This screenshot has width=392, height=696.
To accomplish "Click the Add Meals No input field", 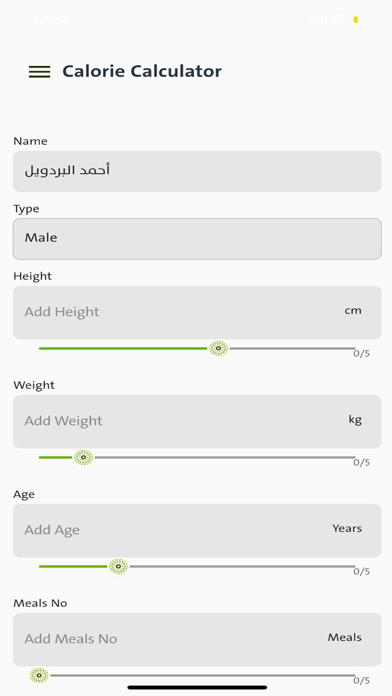I will coord(197,639).
